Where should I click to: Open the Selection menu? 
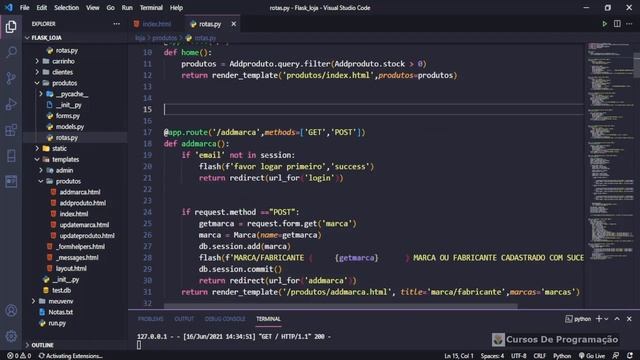[x=67, y=7]
